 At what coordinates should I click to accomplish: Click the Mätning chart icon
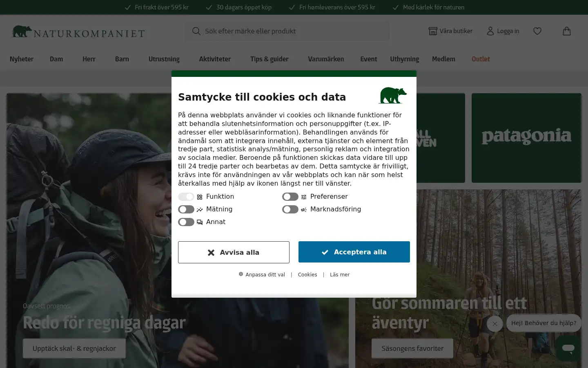point(200,210)
